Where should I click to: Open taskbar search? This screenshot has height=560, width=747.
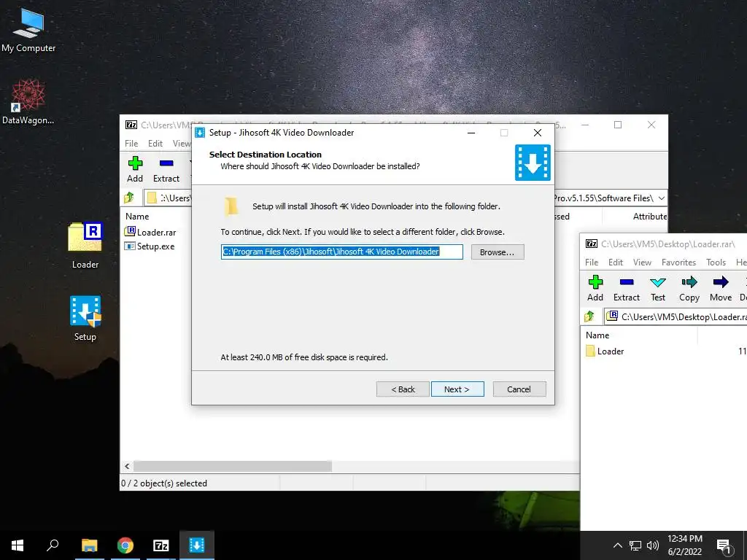tap(53, 545)
